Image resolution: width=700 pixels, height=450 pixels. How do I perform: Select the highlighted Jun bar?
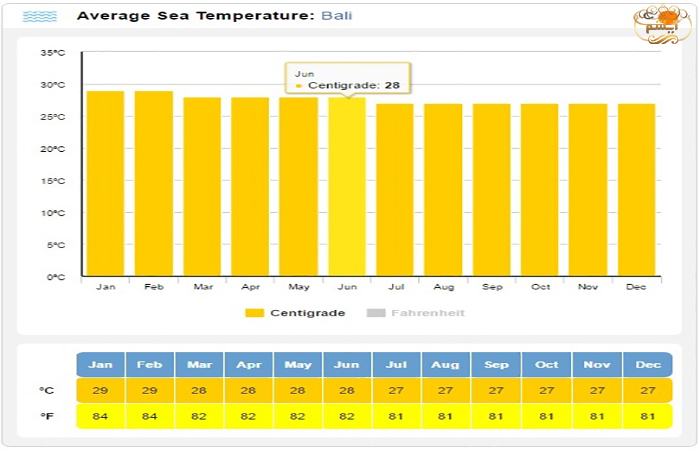coord(346,188)
